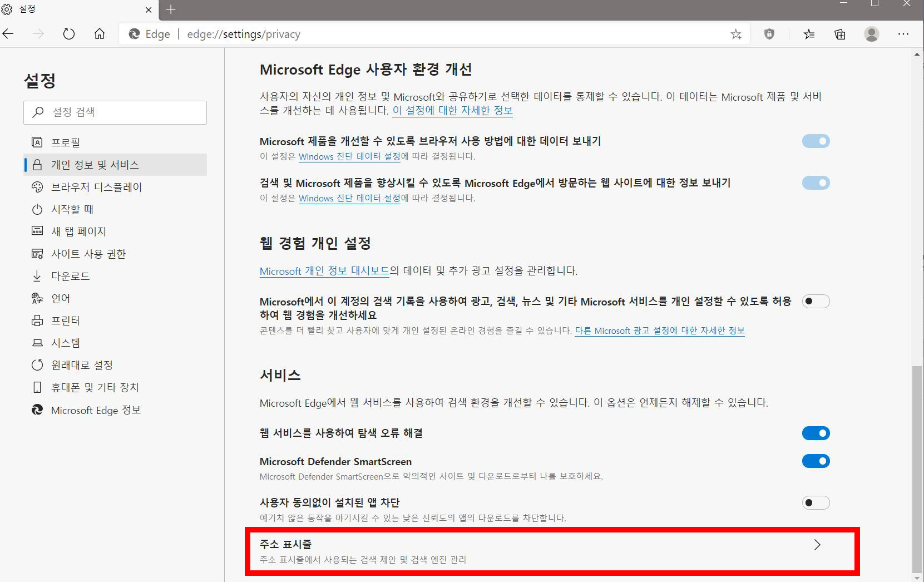Click the laptop icon for 시스템

[x=37, y=343]
